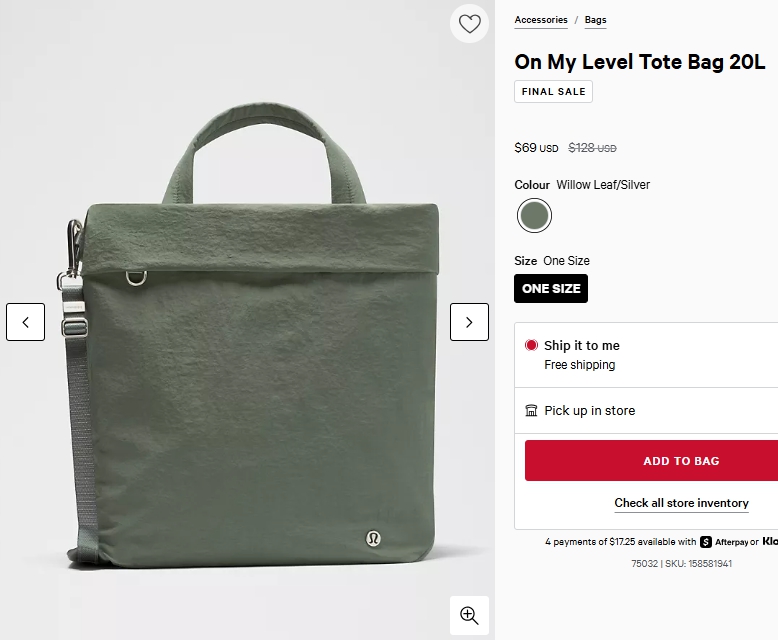The height and width of the screenshot is (640, 778).
Task: Click the $69 USD sale price
Action: pyautogui.click(x=536, y=148)
